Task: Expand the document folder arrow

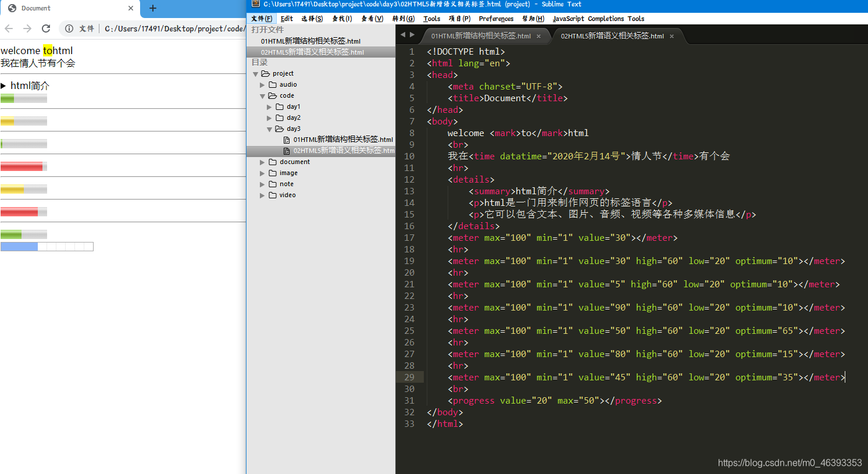Action: 262,162
